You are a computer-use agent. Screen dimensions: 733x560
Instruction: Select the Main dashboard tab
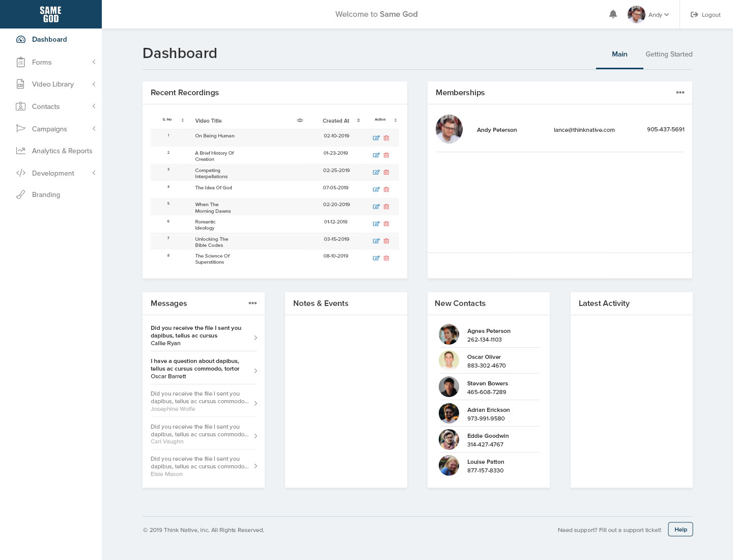point(619,54)
